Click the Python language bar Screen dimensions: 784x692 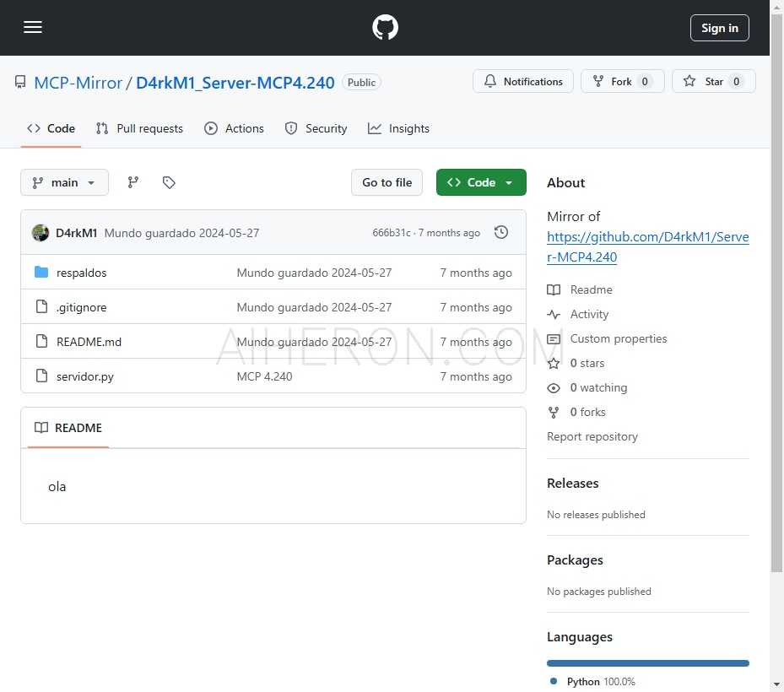[x=647, y=663]
